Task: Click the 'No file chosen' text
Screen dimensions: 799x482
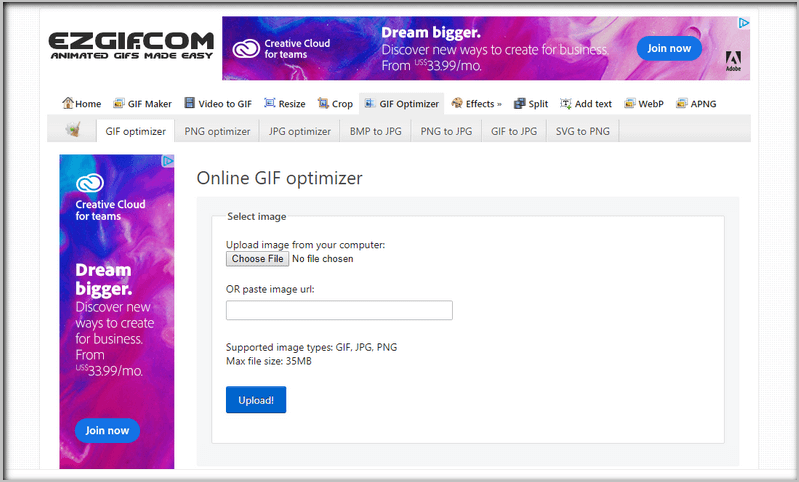Action: pos(323,258)
